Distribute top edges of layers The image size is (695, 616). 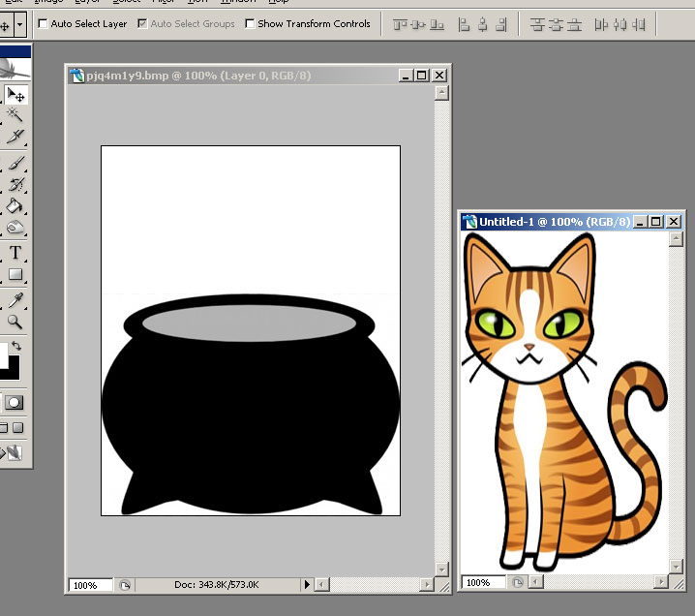537,24
